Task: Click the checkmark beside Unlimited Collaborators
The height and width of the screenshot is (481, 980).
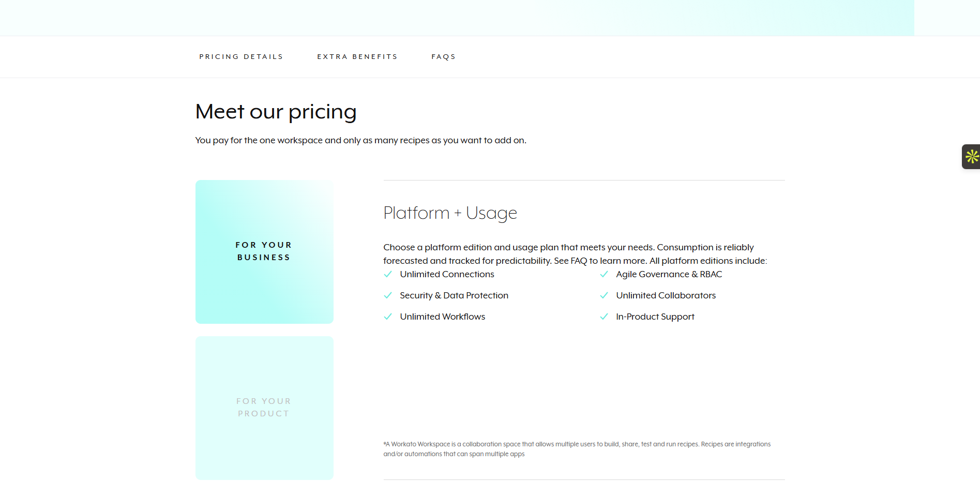Action: click(604, 295)
